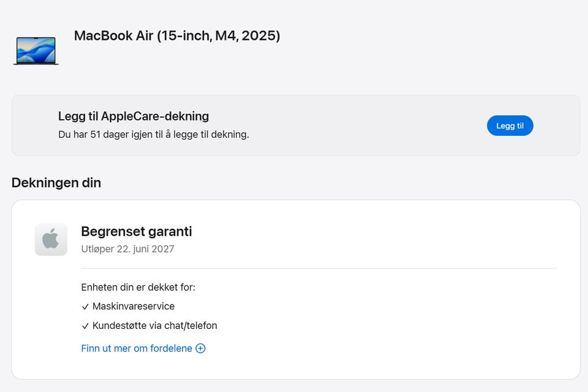Click the Apple logo icon beside Begrenset garanti

pyautogui.click(x=51, y=239)
